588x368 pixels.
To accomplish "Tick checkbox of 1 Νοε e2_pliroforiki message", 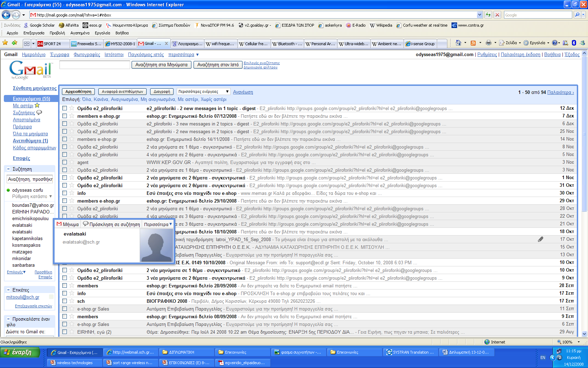I will click(x=65, y=178).
